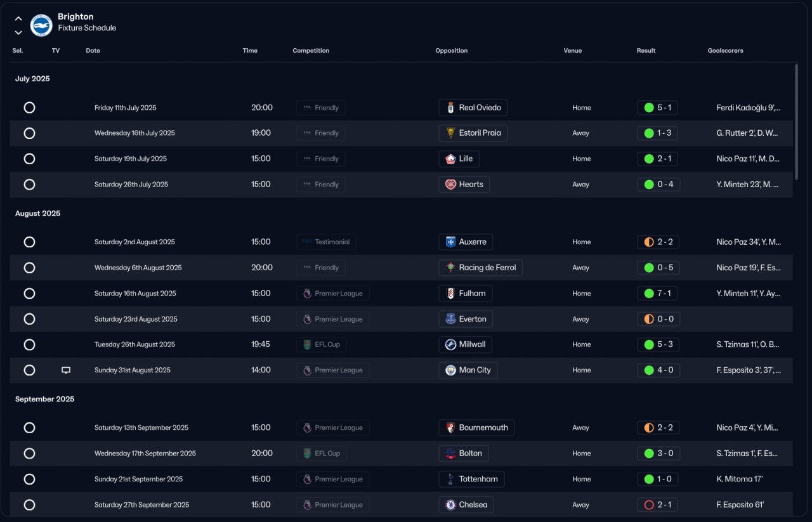Click draw indicator on Everton result

pyautogui.click(x=649, y=319)
